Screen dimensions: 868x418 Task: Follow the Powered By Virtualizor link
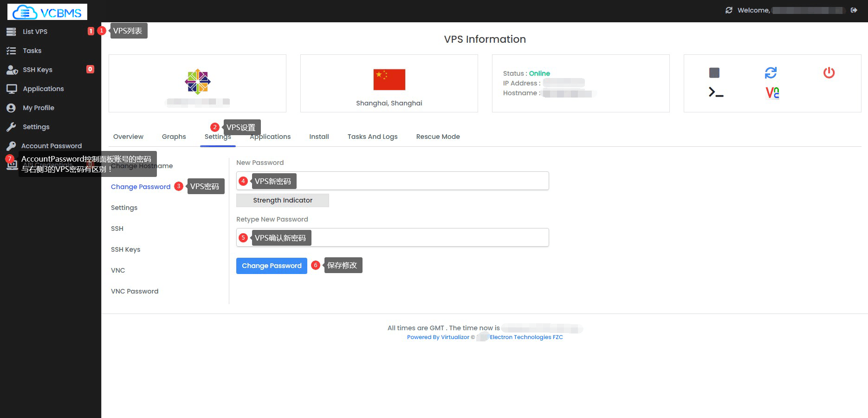[x=438, y=337]
